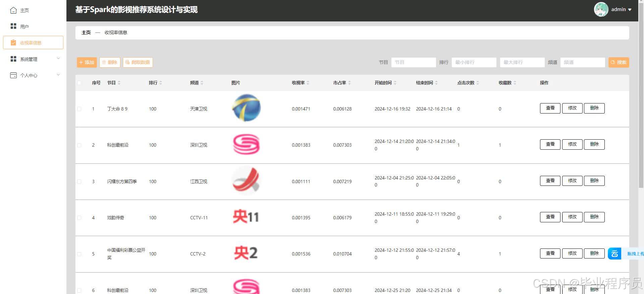644x294 pixels.
Task: Click the 图片 column header
Action: tap(236, 83)
